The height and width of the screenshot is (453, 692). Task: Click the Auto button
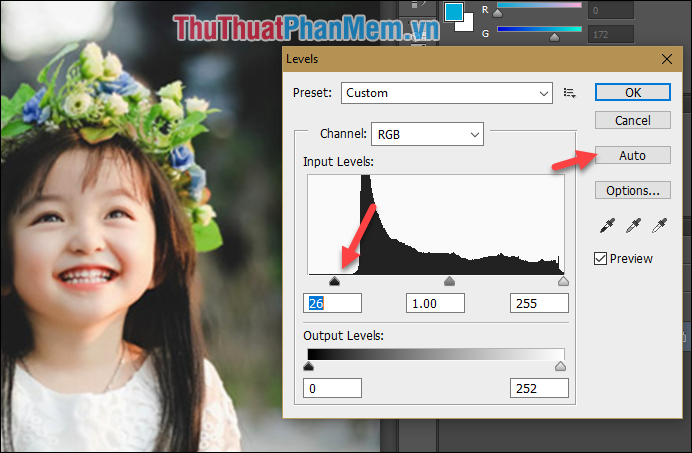pyautogui.click(x=633, y=155)
